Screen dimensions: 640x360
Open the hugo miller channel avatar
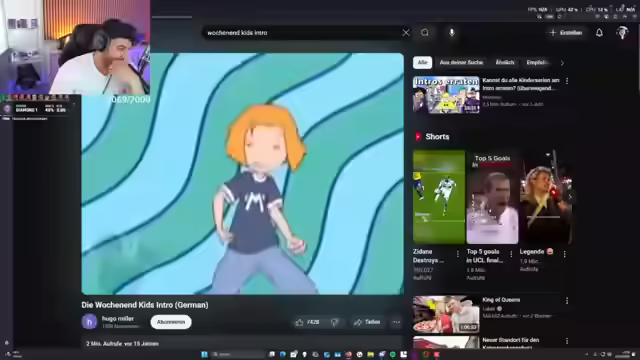coord(89,322)
